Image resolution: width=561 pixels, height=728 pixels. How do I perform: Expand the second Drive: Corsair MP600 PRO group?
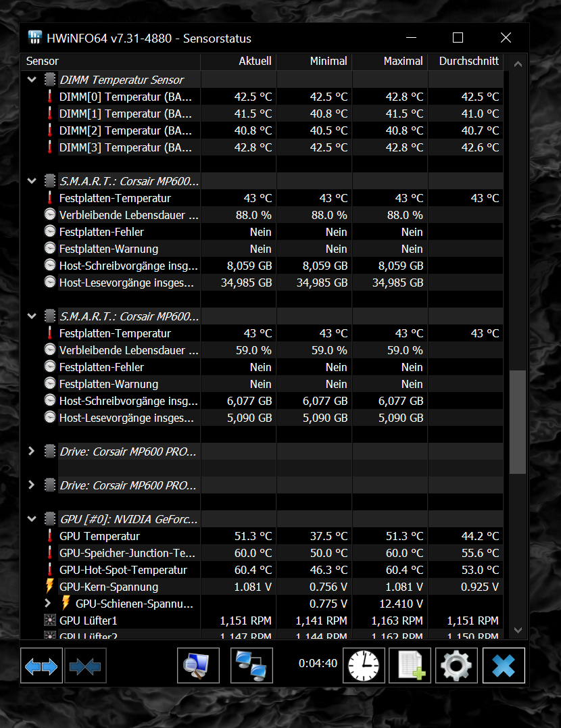pos(32,485)
